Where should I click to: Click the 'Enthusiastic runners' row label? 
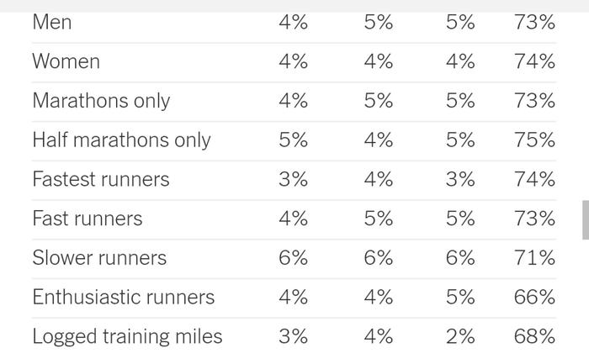tap(124, 297)
